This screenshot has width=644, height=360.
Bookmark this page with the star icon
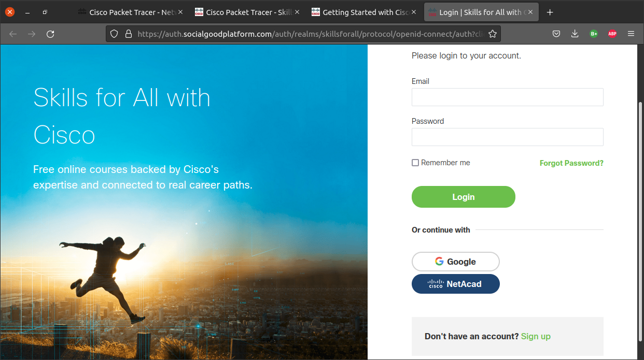pyautogui.click(x=493, y=34)
